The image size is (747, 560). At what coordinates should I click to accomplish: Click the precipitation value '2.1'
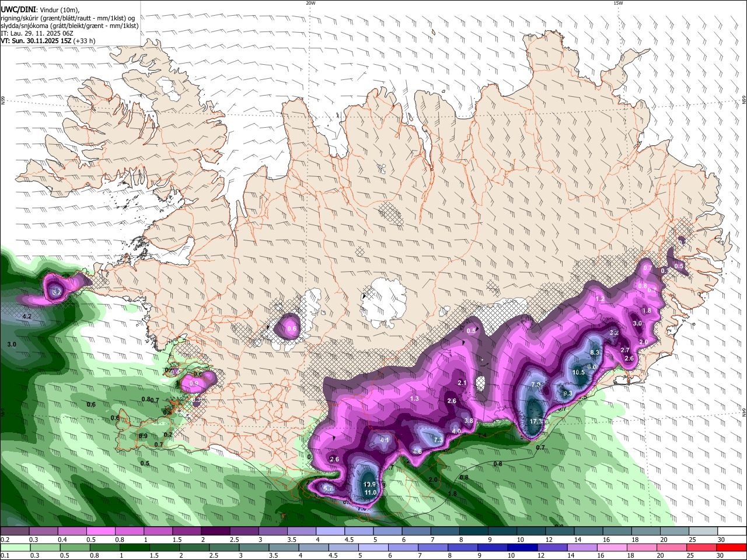462,383
